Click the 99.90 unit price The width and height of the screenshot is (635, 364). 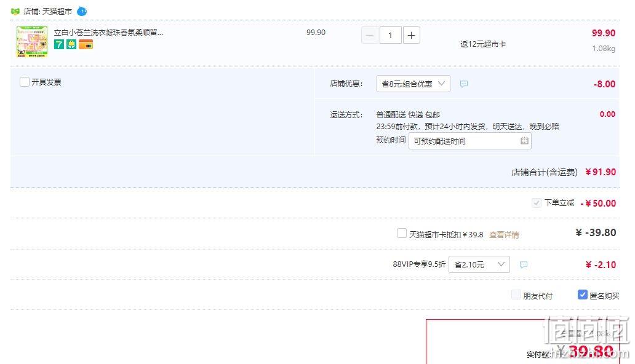point(316,33)
